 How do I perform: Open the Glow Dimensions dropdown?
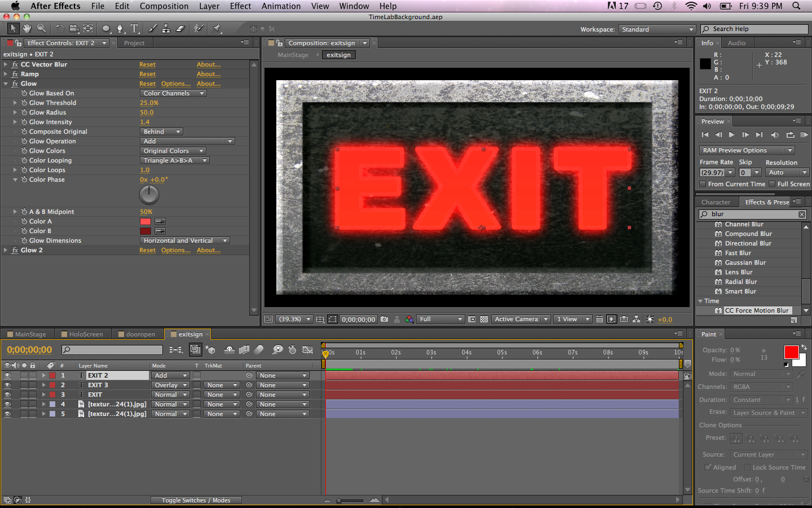tap(185, 240)
